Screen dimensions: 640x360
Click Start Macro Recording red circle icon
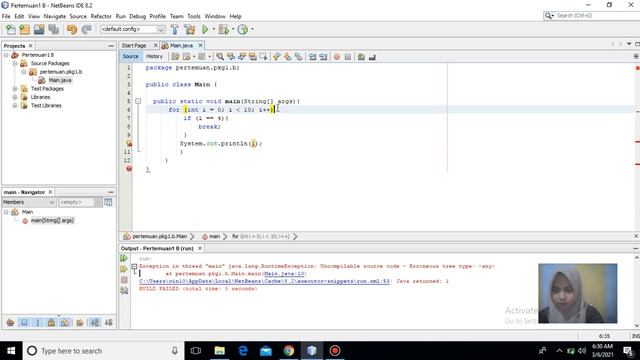[337, 57]
